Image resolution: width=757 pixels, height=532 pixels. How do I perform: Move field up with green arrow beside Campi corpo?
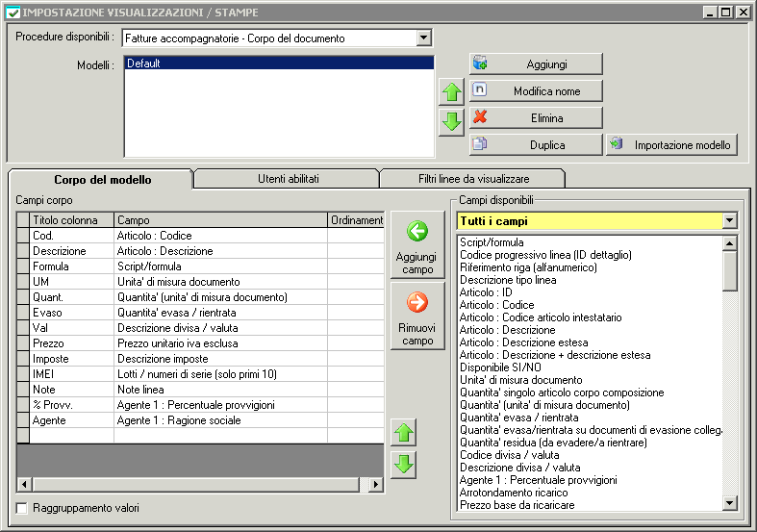pos(404,433)
